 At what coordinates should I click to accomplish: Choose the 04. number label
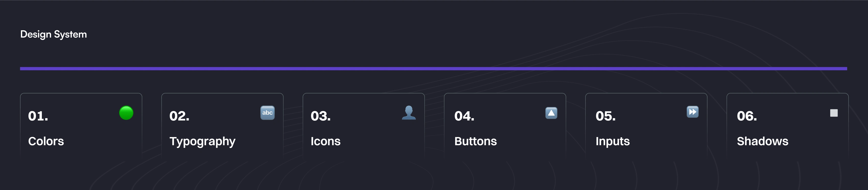click(464, 116)
